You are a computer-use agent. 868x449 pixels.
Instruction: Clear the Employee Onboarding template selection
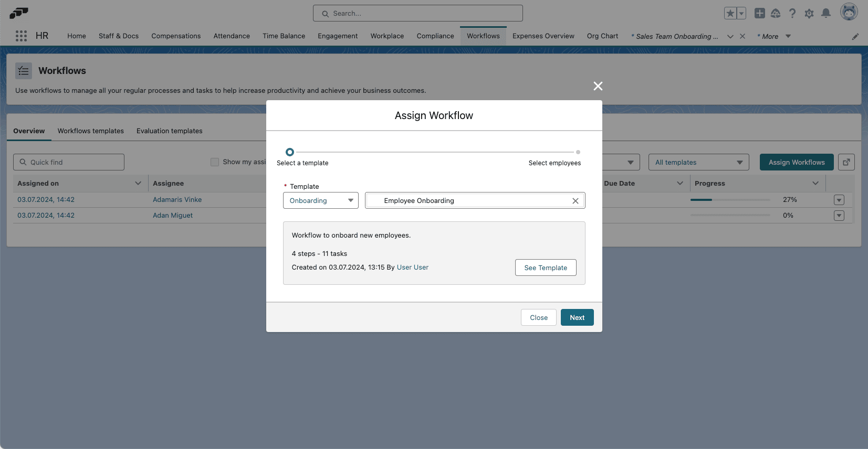pyautogui.click(x=576, y=201)
